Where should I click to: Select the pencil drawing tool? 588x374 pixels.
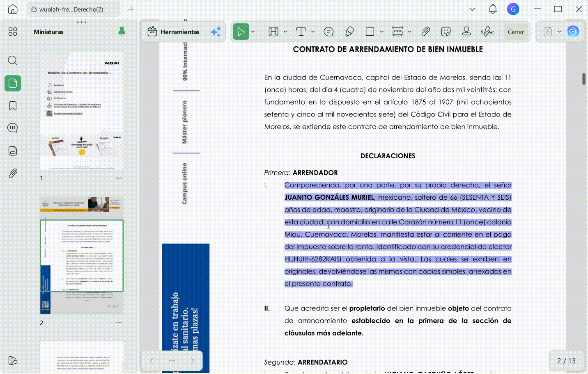pyautogui.click(x=349, y=32)
